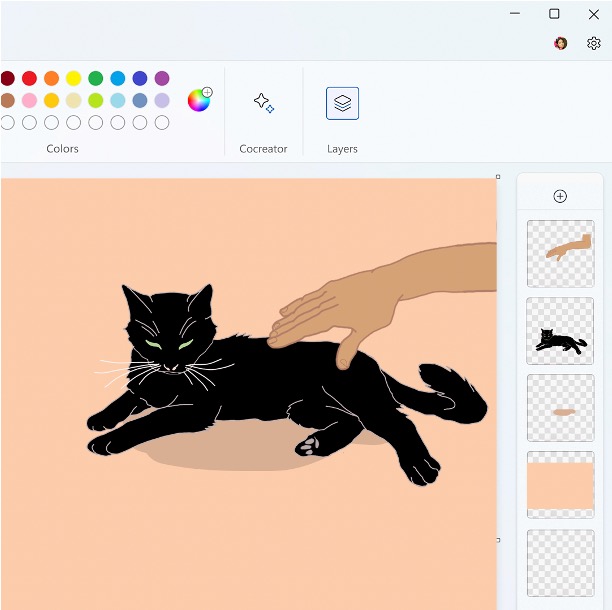Pick the turquoise blue color swatch

[x=117, y=78]
